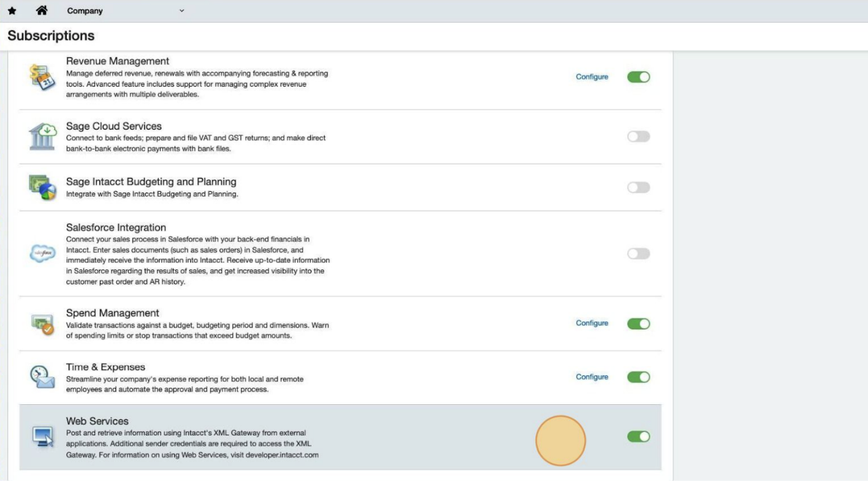Click the Revenue Management calendar icon
868x481 pixels.
pos(43,77)
